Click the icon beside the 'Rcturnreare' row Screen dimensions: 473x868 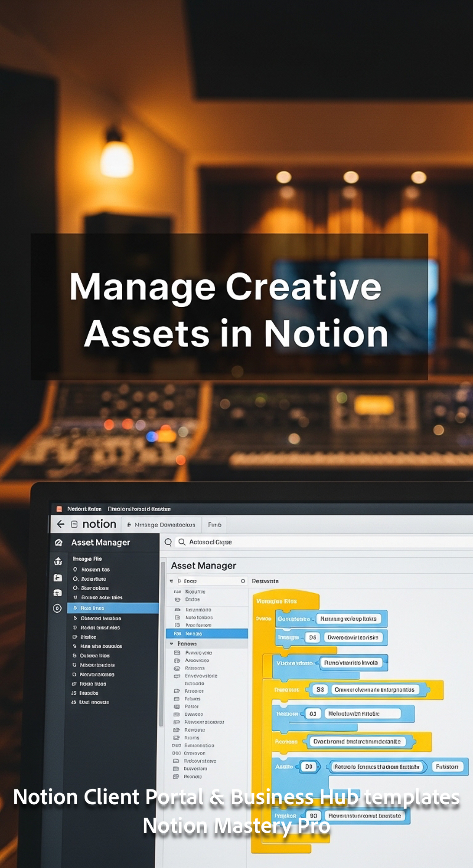(177, 610)
